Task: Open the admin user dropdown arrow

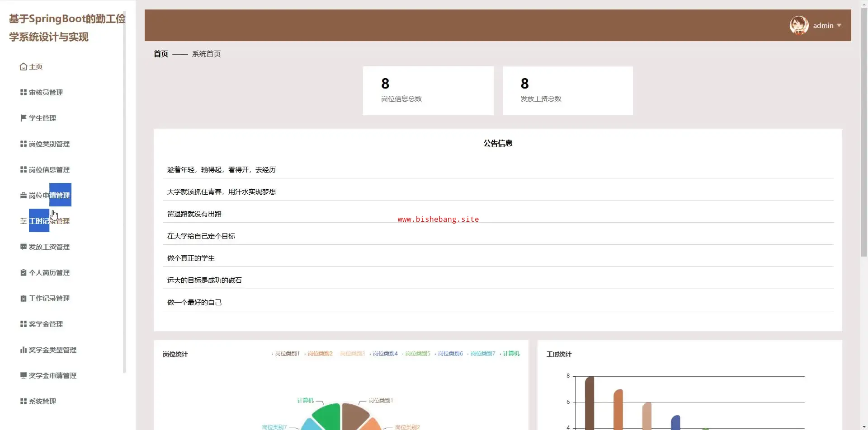Action: click(839, 26)
